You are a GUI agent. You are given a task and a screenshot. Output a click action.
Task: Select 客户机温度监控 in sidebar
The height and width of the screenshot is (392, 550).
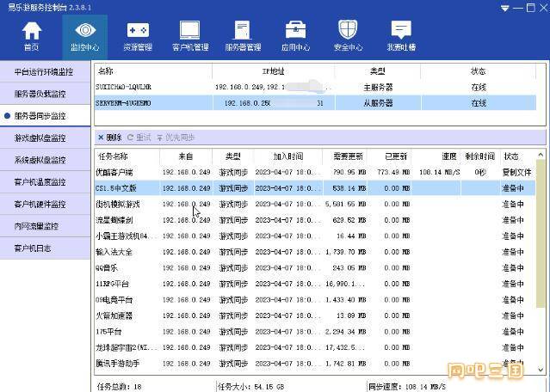(x=45, y=182)
